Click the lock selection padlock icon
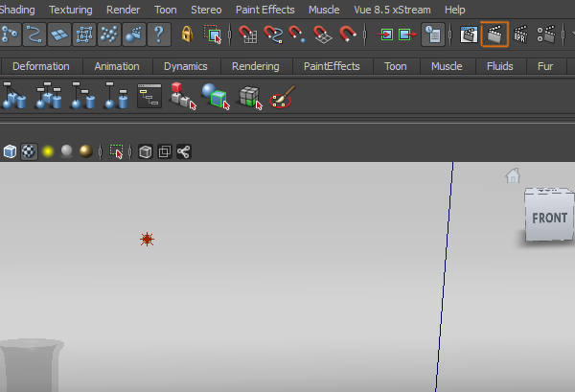The image size is (575, 392). pos(186,35)
